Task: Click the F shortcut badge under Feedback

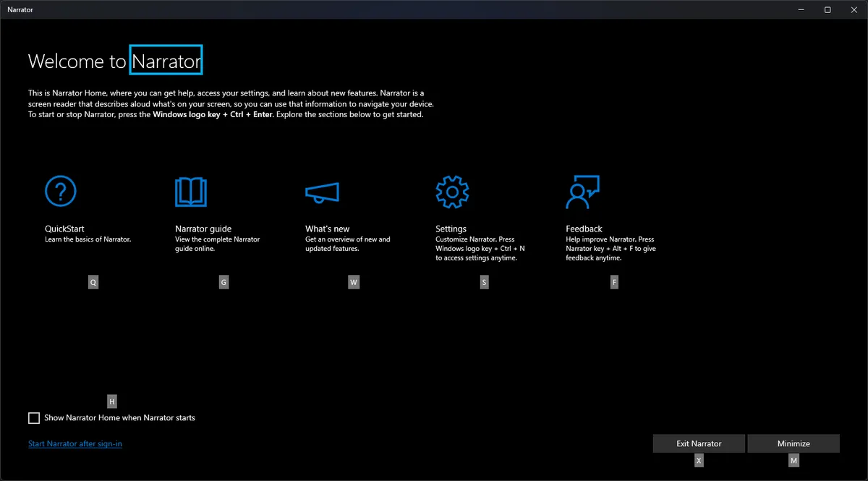Action: (614, 281)
